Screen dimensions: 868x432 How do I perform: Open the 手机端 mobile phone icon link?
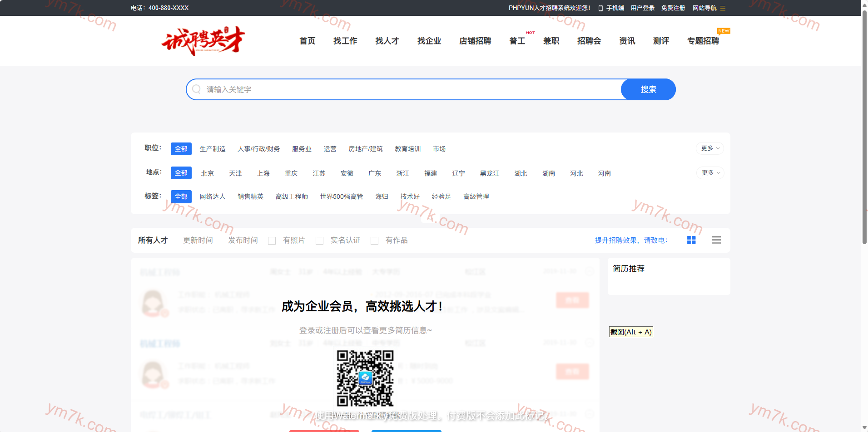tap(600, 8)
